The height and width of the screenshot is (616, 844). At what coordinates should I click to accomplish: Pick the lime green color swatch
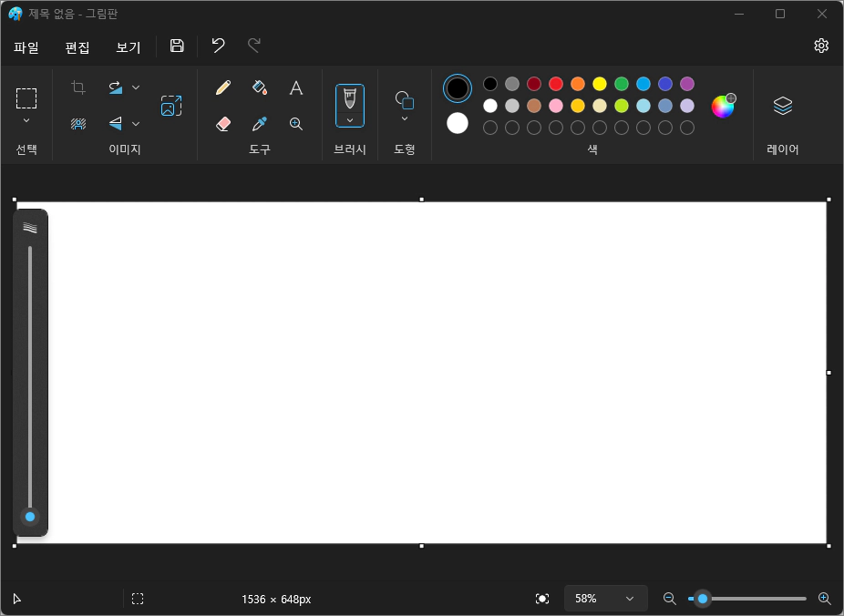[622, 106]
